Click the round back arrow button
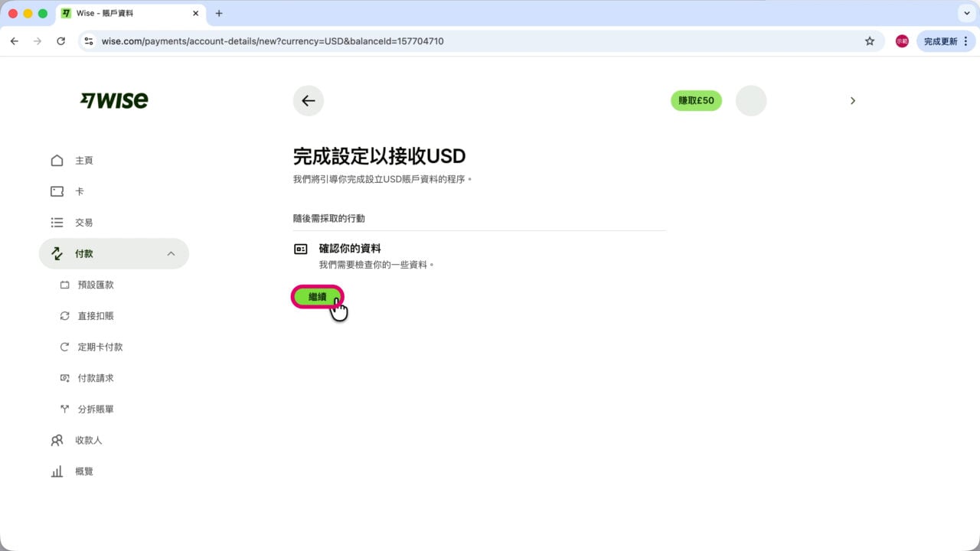980x551 pixels. pyautogui.click(x=309, y=101)
